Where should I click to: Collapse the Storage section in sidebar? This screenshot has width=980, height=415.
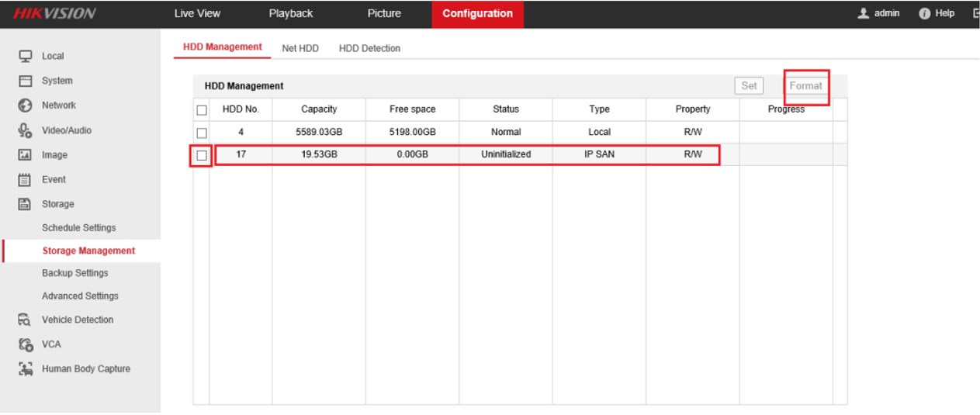tap(57, 204)
